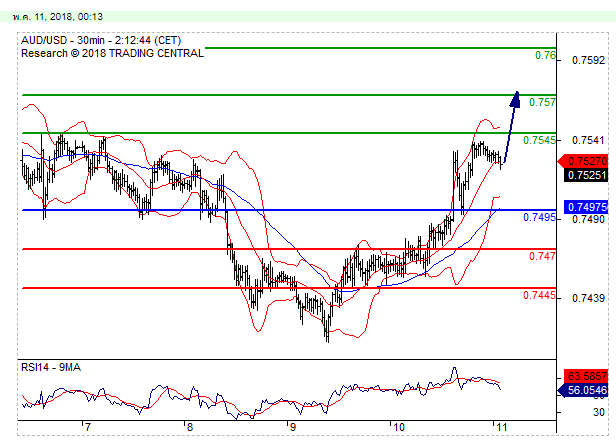Click the blue 0.74975 moving average tag

(586, 207)
